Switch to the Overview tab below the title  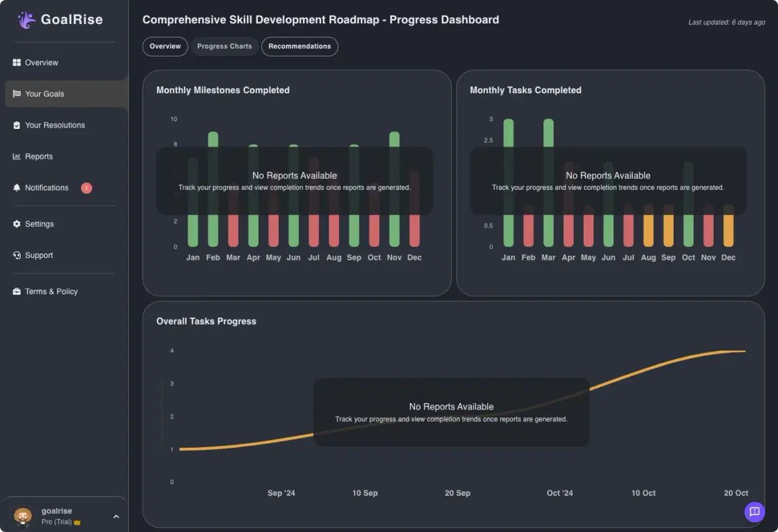(165, 47)
